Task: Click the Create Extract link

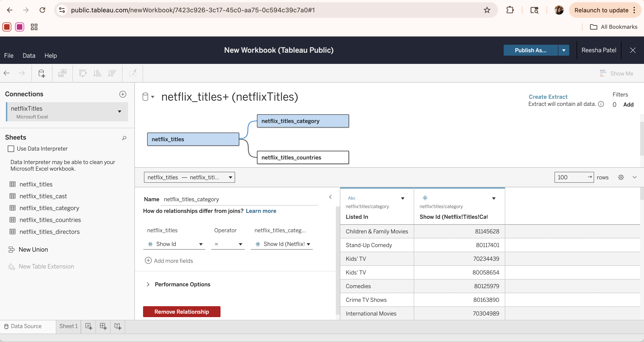Action: 548,97
